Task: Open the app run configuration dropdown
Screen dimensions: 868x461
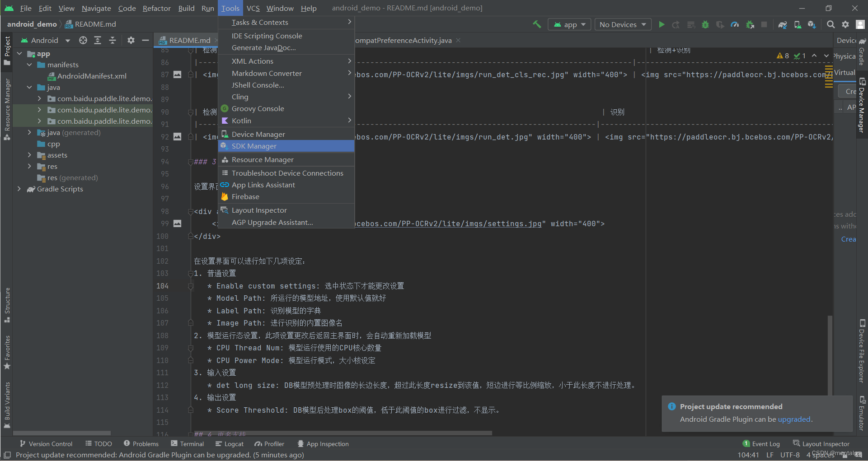Action: click(570, 24)
